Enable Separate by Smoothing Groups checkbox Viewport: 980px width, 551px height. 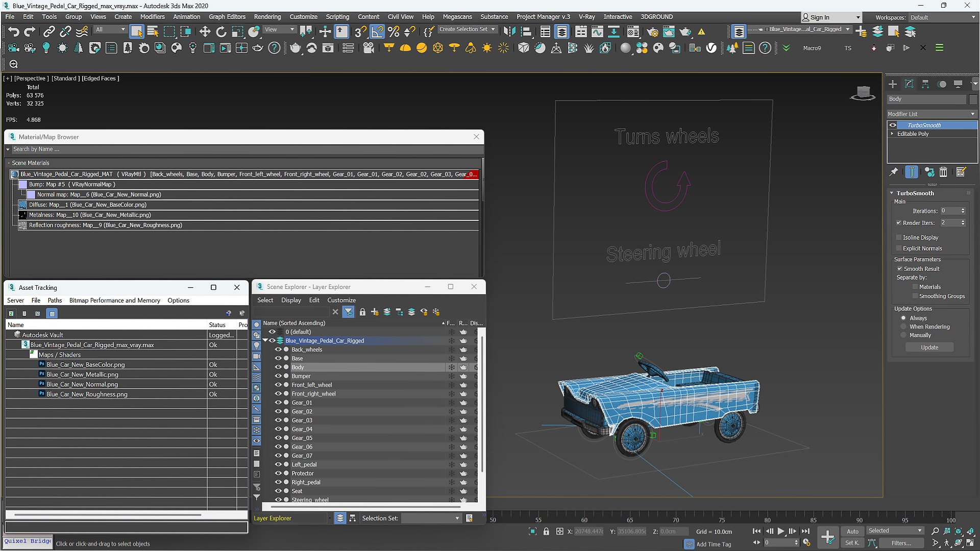[x=915, y=296]
